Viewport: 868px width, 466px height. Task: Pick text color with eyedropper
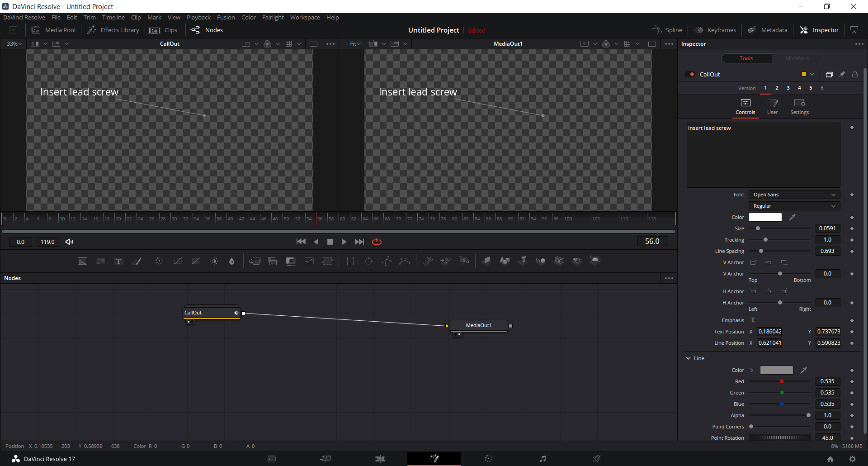[793, 217]
